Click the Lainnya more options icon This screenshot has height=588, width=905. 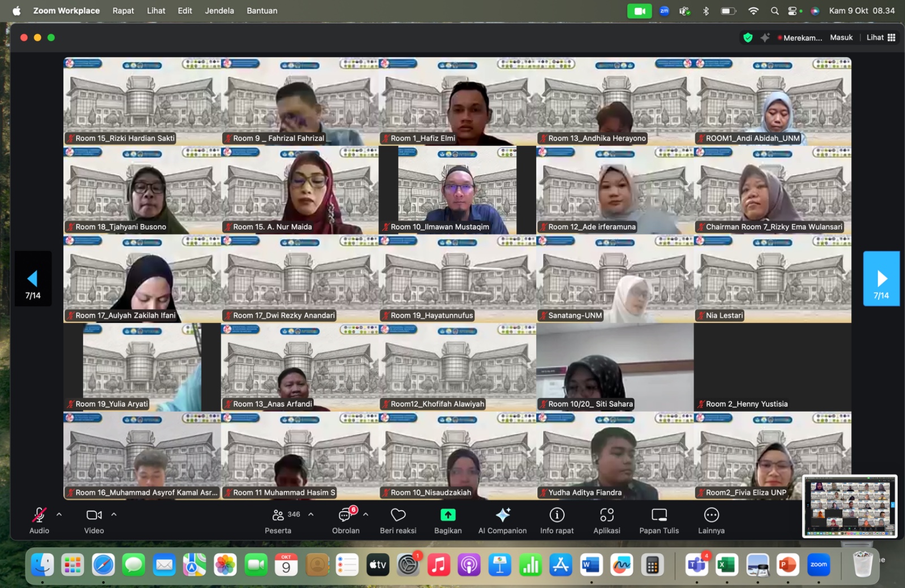[x=711, y=515]
